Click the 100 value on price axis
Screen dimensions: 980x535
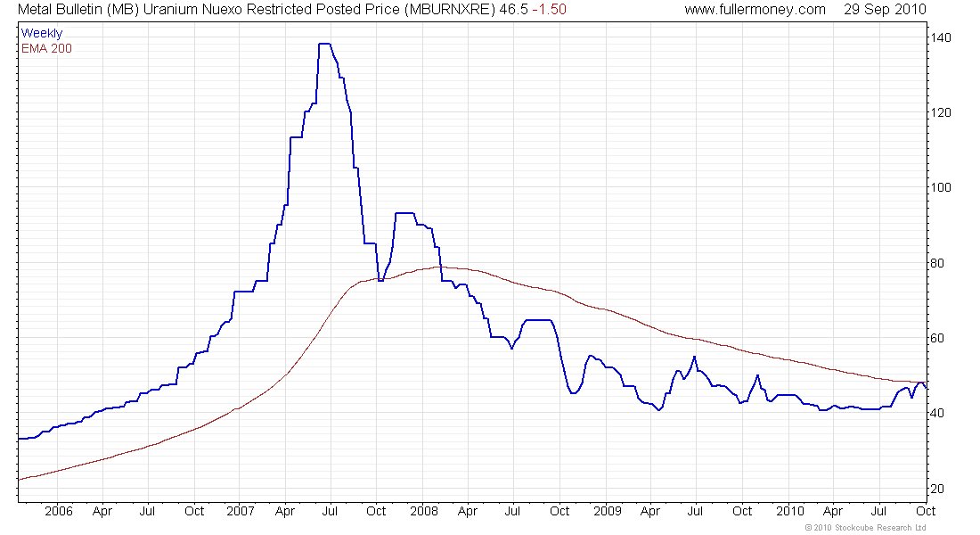[941, 187]
